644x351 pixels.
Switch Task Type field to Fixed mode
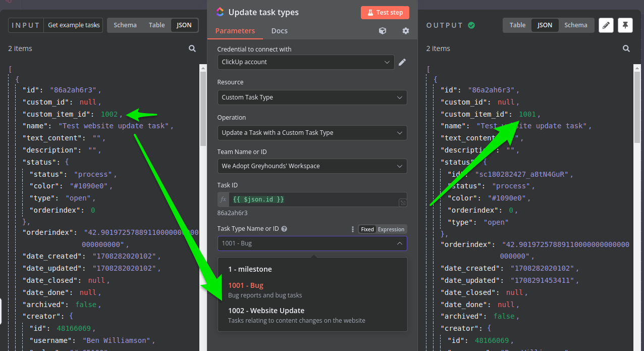367,229
